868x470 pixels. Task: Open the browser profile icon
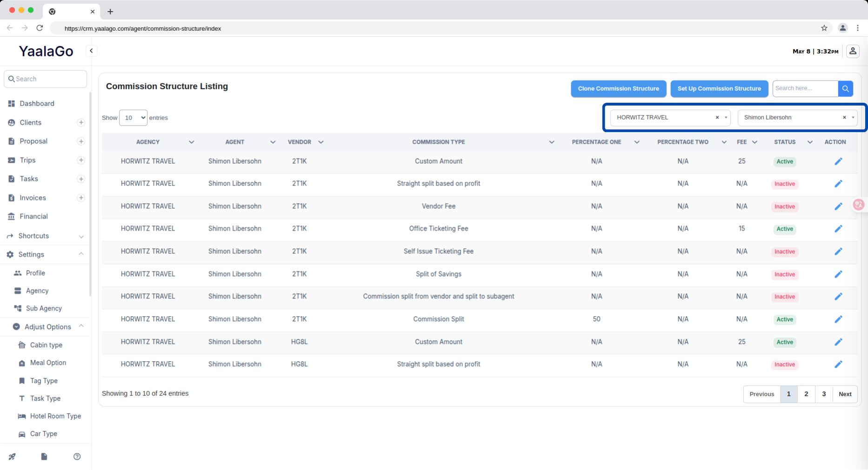click(842, 28)
